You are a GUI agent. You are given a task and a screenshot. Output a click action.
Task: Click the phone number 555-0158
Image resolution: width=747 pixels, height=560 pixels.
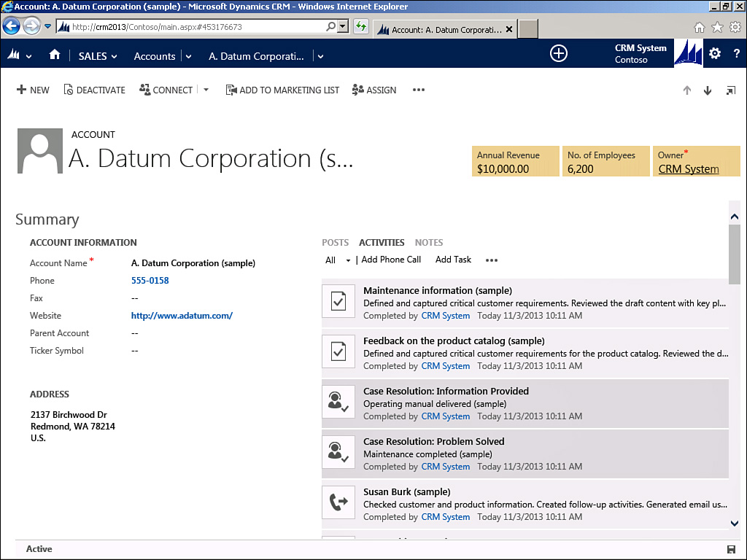150,281
